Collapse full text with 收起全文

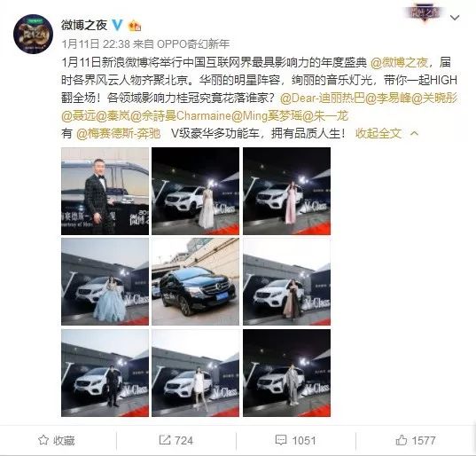coord(378,133)
